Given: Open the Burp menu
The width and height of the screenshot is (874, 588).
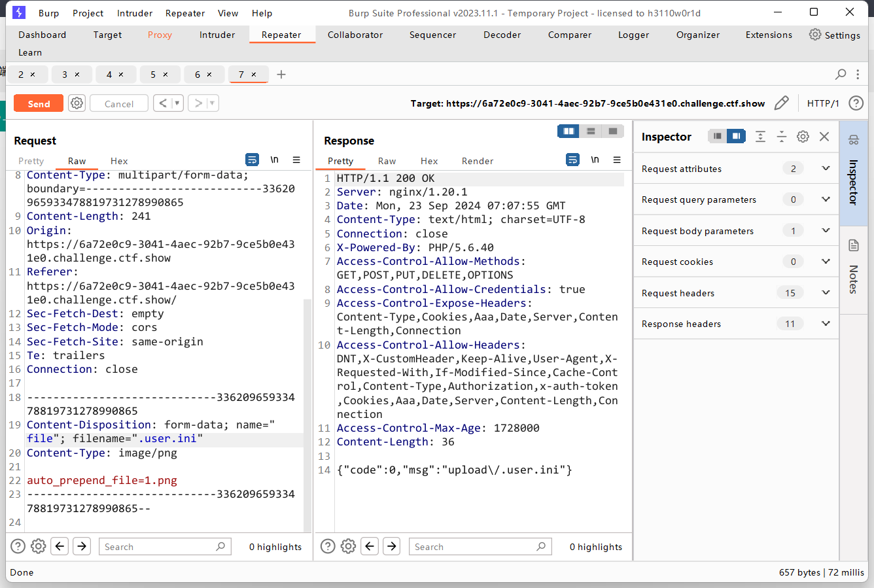Looking at the screenshot, I should tap(48, 13).
